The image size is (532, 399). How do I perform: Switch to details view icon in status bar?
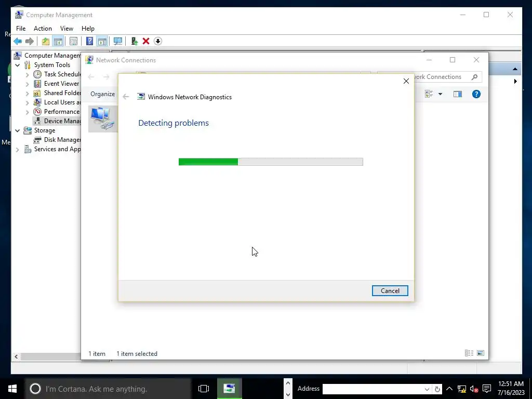(x=469, y=353)
